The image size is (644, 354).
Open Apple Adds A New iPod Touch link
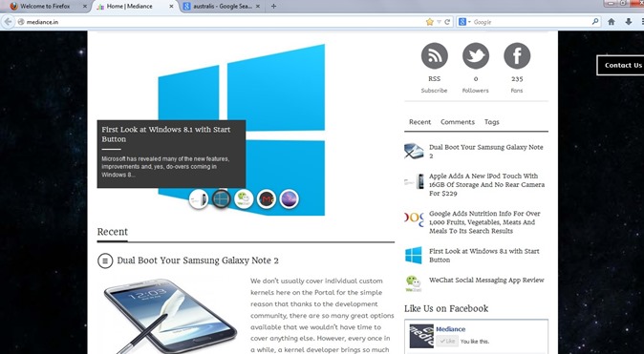click(x=486, y=184)
